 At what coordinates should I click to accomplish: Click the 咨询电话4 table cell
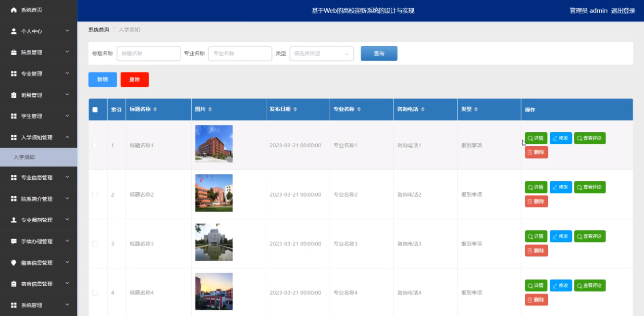point(425,292)
